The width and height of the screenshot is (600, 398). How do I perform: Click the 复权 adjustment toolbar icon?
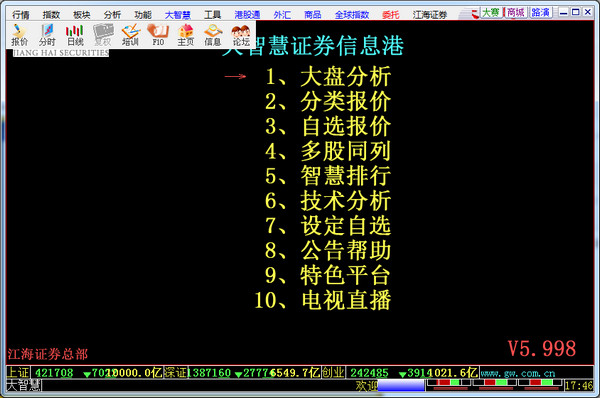[103, 35]
